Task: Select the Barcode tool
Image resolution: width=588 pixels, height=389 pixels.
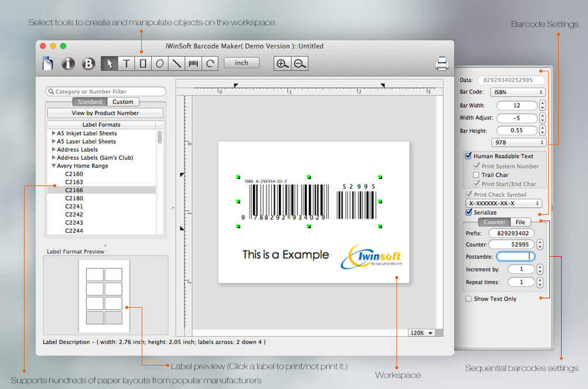Action: [x=193, y=64]
